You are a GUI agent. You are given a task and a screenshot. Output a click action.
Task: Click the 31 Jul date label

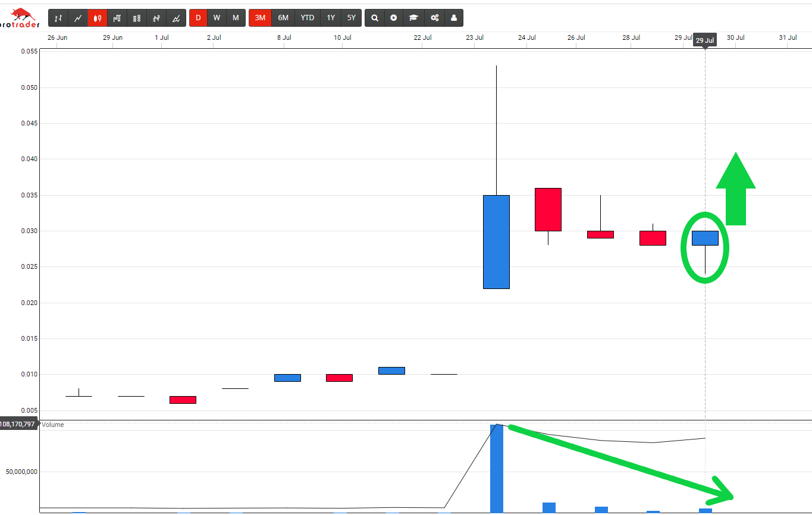click(788, 37)
